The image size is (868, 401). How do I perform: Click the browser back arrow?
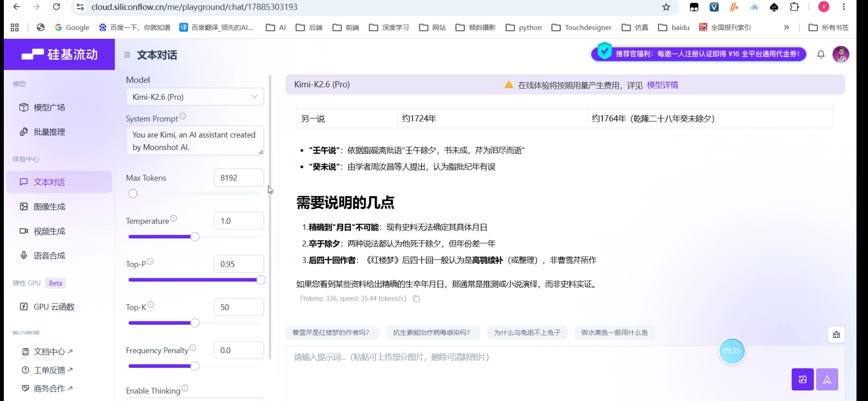pos(17,7)
